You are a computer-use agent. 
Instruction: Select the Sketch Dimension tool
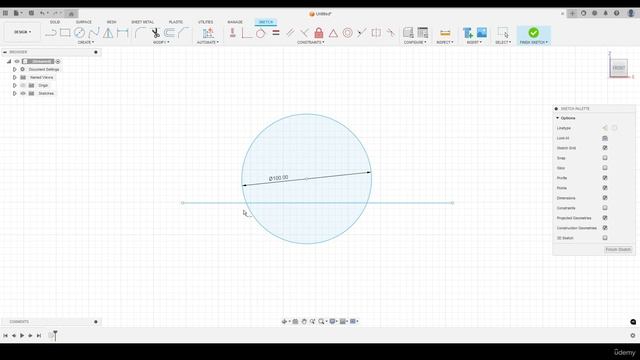122,33
